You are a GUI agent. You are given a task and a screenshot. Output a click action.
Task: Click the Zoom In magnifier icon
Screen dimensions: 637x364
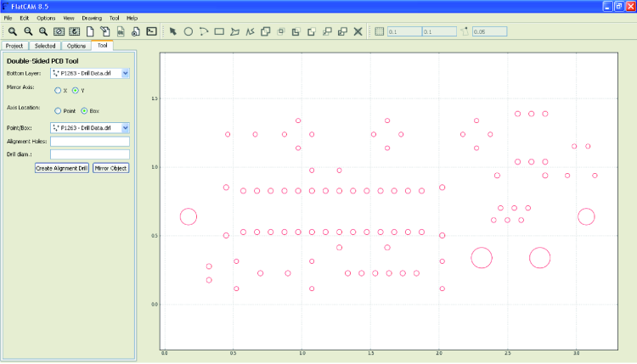pyautogui.click(x=43, y=31)
